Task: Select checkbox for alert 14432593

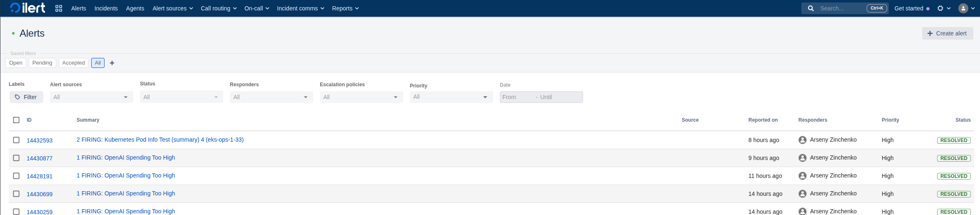Action: 16,140
